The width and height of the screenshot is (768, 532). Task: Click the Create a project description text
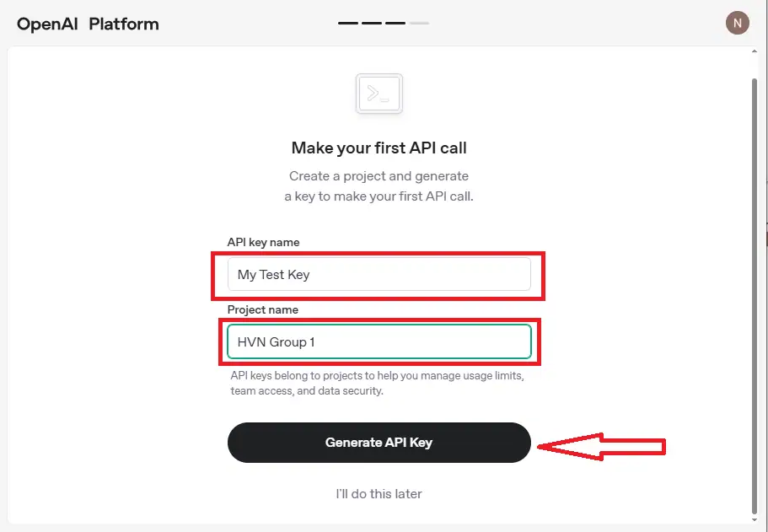coord(379,186)
